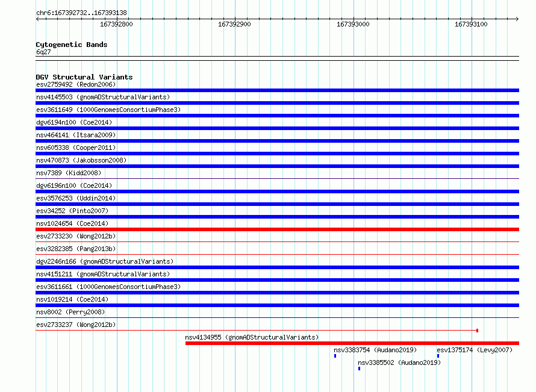
Task: Click the Cytogenetic Bands track title
Action: [x=72, y=45]
